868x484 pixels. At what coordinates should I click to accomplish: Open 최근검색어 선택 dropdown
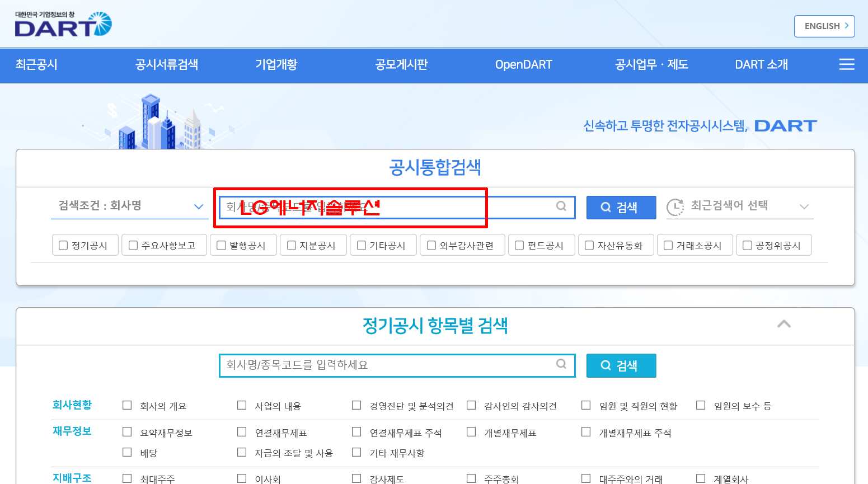pos(740,206)
